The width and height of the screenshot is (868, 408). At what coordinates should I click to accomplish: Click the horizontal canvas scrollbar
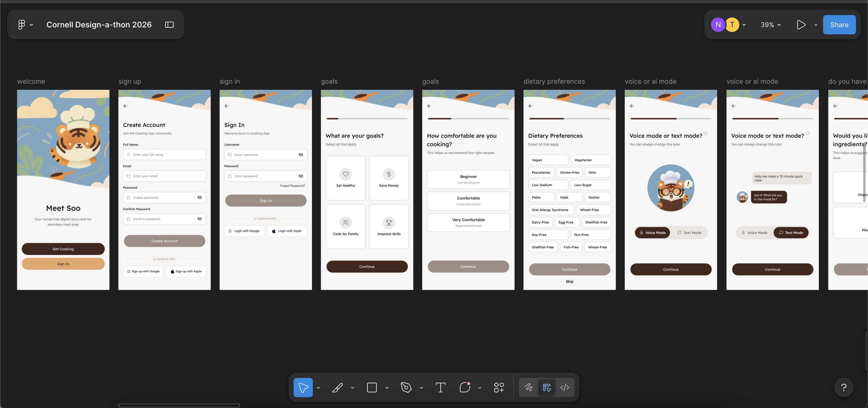click(179, 405)
